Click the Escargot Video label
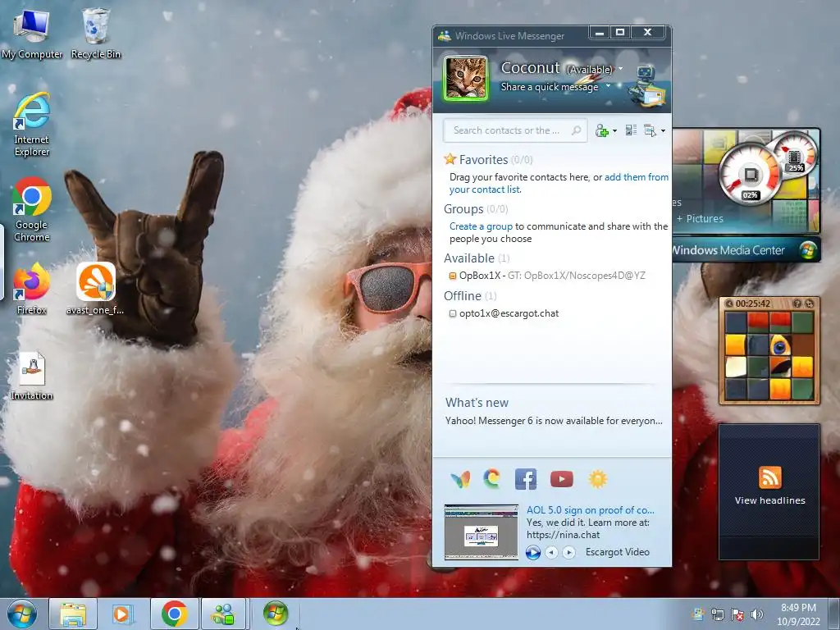840x630 pixels. click(x=617, y=552)
